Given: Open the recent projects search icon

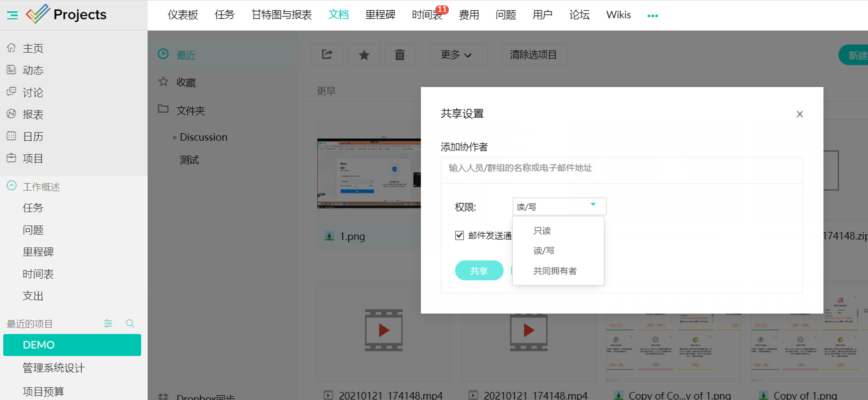Looking at the screenshot, I should coord(130,324).
